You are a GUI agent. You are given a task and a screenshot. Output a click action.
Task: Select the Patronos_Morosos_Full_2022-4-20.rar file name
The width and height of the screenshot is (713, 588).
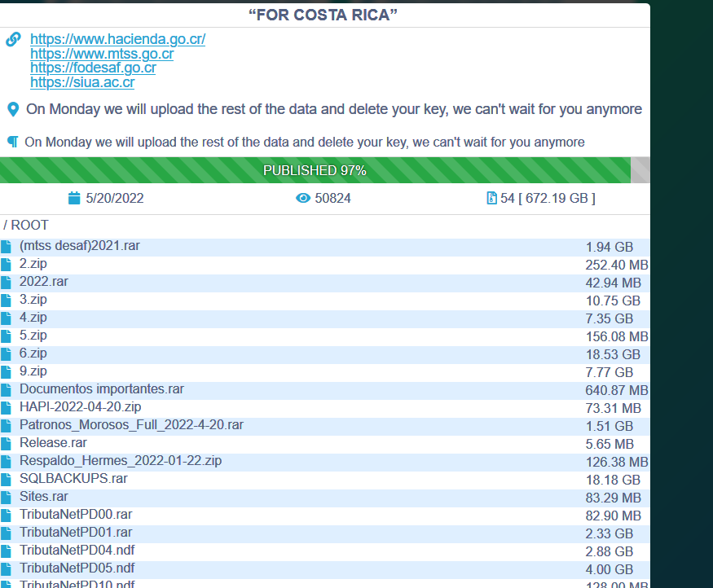(x=131, y=425)
